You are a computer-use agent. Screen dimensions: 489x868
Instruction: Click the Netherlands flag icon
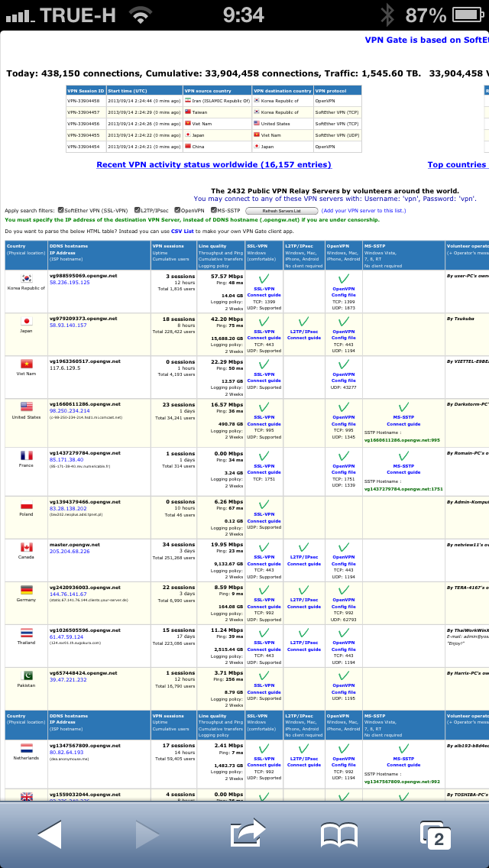26,748
